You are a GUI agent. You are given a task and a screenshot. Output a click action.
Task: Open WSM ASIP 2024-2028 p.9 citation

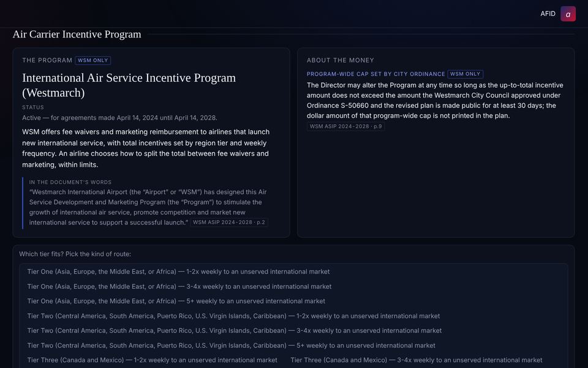(x=345, y=126)
